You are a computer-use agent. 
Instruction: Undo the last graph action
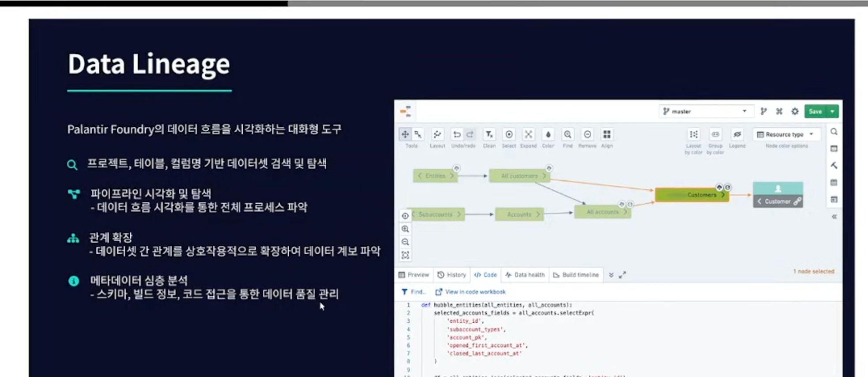click(457, 134)
